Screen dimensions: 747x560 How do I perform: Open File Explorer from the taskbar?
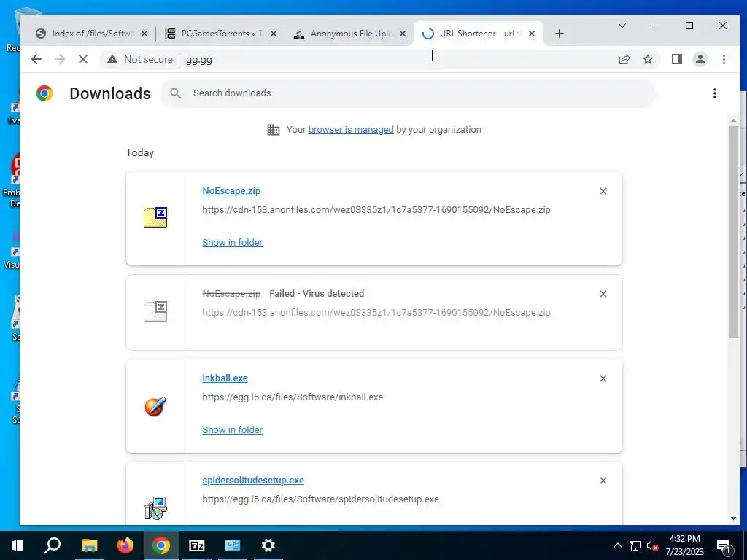(89, 545)
